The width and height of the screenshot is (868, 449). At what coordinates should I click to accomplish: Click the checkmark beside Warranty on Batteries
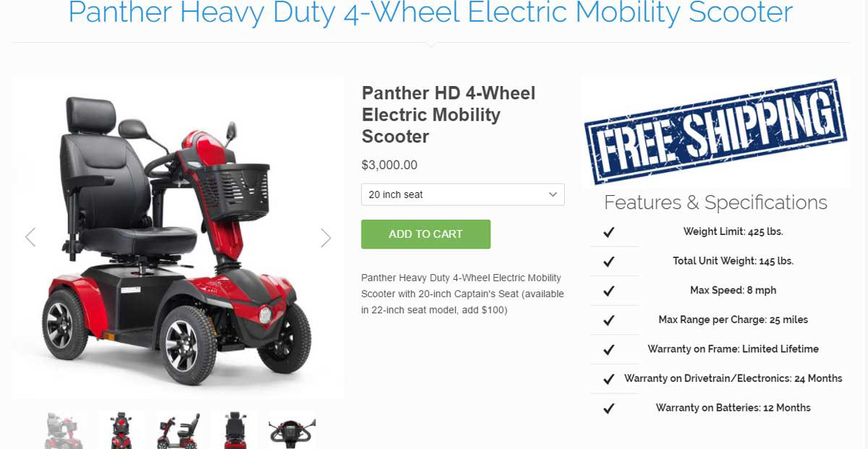[x=609, y=409]
